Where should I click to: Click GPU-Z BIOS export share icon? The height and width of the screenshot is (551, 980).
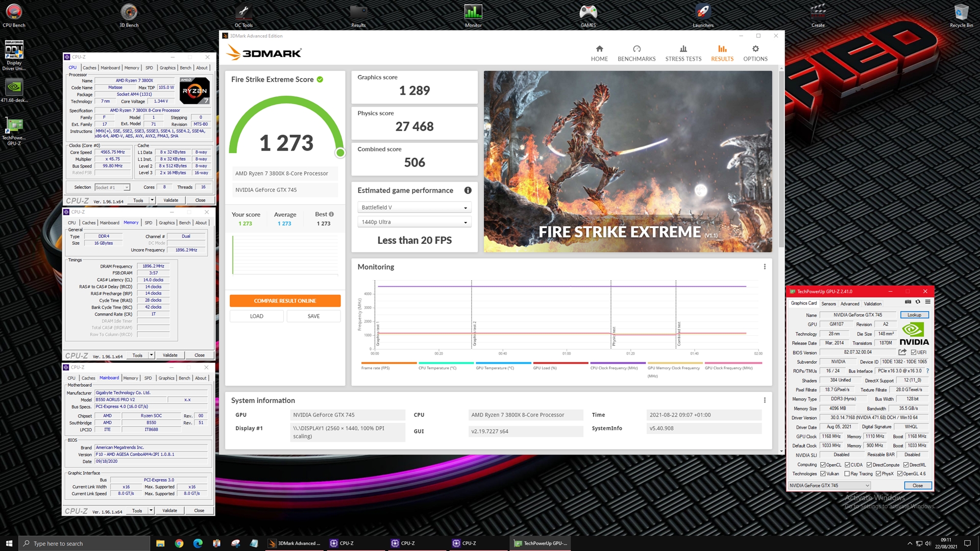(902, 352)
